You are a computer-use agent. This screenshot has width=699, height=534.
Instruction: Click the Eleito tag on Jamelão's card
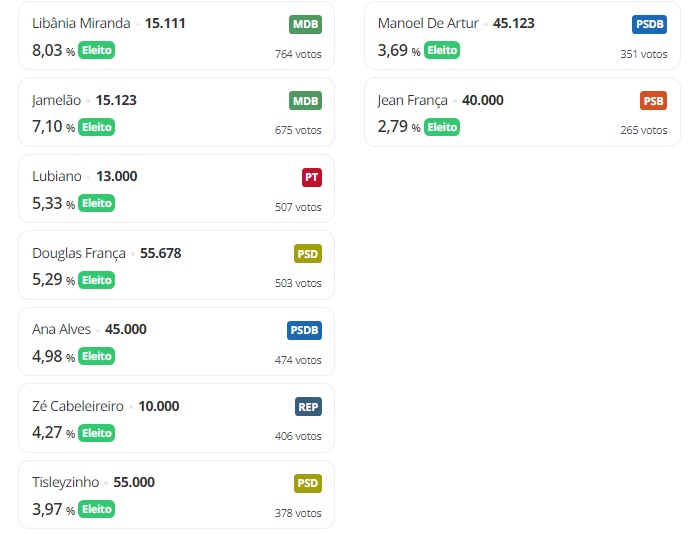[x=97, y=127]
